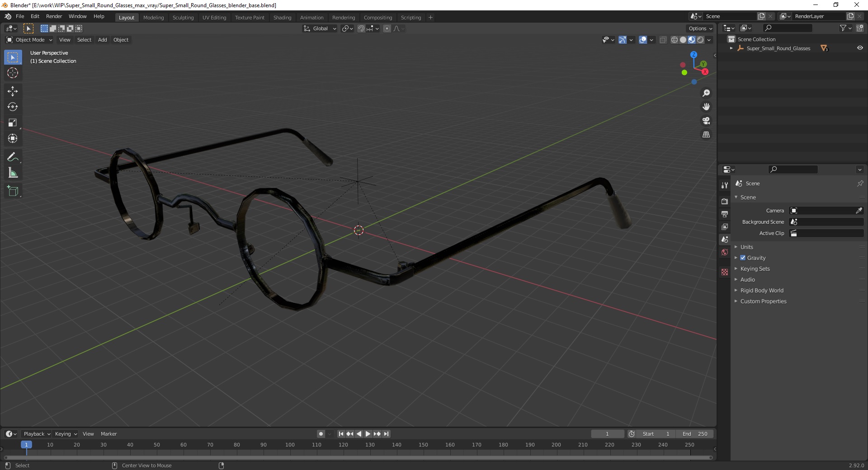This screenshot has width=868, height=470.
Task: Add a new workspace with plus button
Action: tap(430, 18)
